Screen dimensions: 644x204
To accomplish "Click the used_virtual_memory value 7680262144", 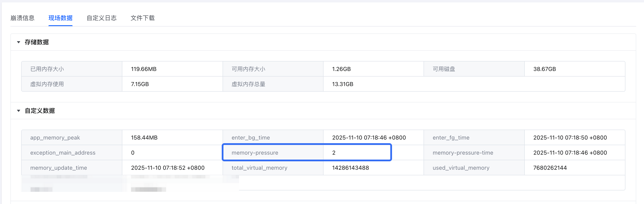I will (550, 168).
